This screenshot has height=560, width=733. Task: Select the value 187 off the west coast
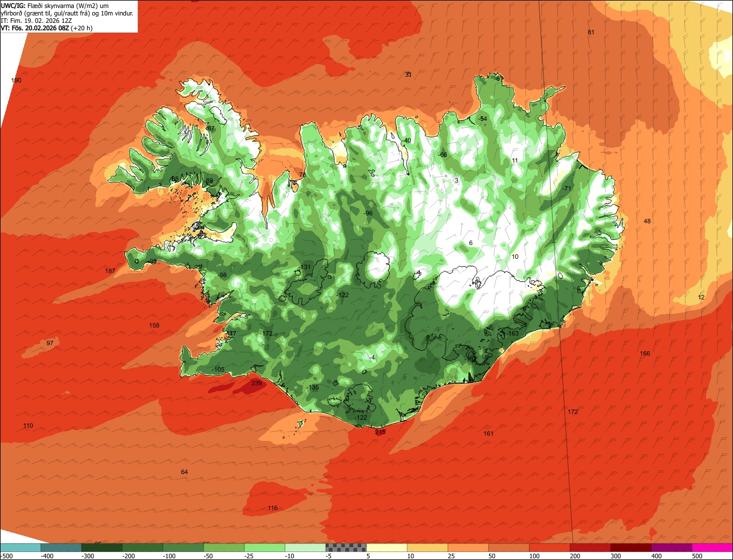point(110,271)
